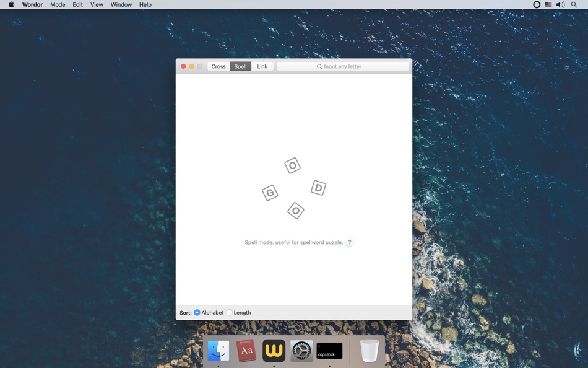588x368 pixels.
Task: Click the lower O letter tile
Action: (x=295, y=210)
